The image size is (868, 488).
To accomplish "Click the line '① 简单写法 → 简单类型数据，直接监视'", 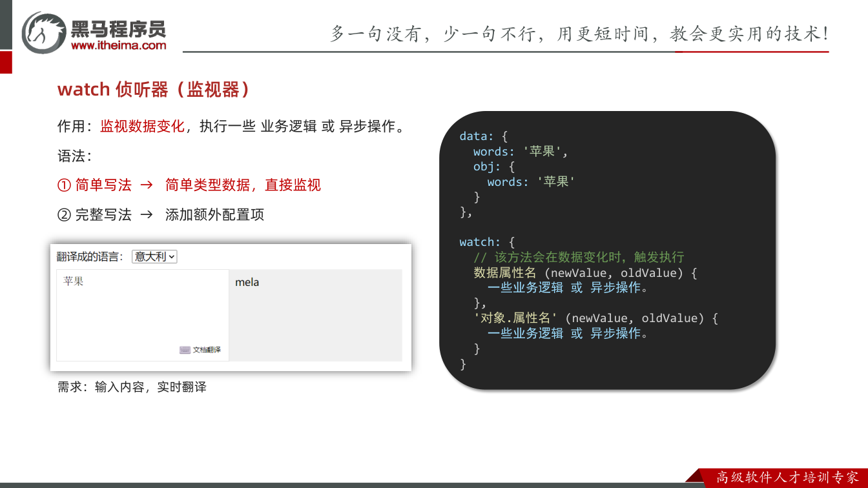I will (189, 185).
